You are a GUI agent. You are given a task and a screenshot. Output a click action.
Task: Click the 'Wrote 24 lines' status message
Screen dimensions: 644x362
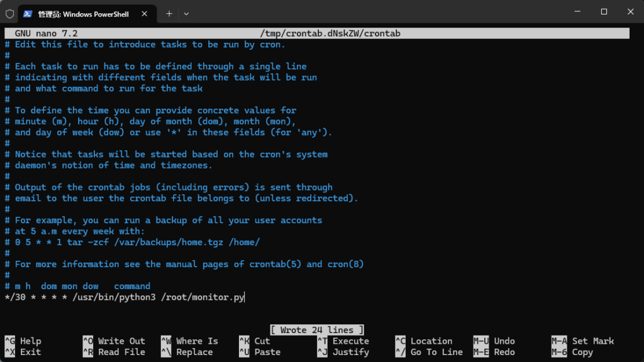pyautogui.click(x=317, y=330)
